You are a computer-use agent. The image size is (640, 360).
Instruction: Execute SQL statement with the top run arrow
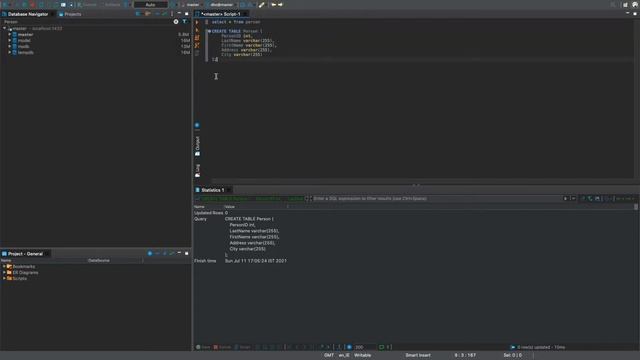click(x=197, y=22)
